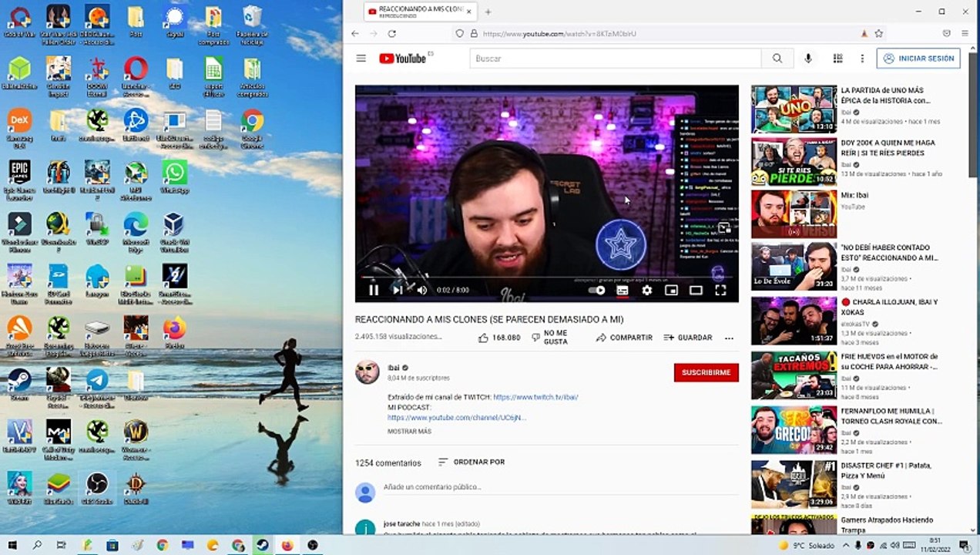
Task: Open DISASTER CHEF #1 video title
Action: coord(887,470)
